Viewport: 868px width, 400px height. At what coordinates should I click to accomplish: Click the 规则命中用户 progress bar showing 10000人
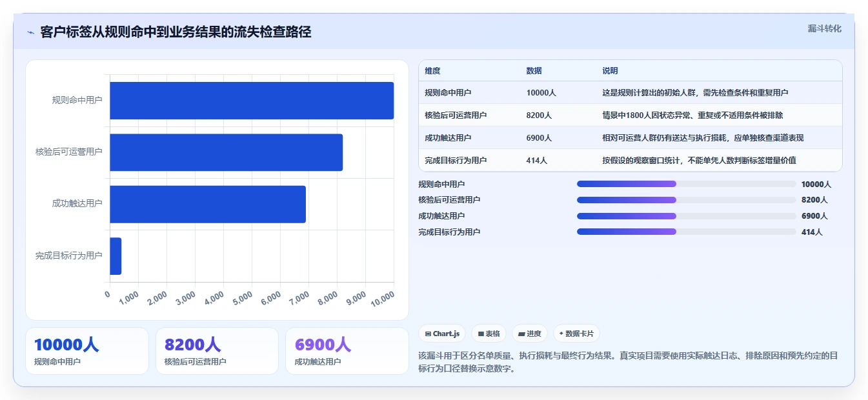(686, 184)
